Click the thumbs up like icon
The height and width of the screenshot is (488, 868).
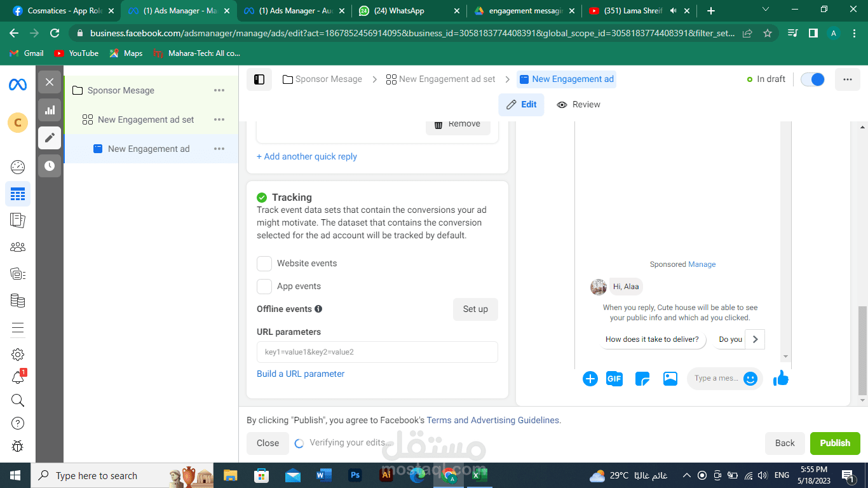[x=781, y=379]
